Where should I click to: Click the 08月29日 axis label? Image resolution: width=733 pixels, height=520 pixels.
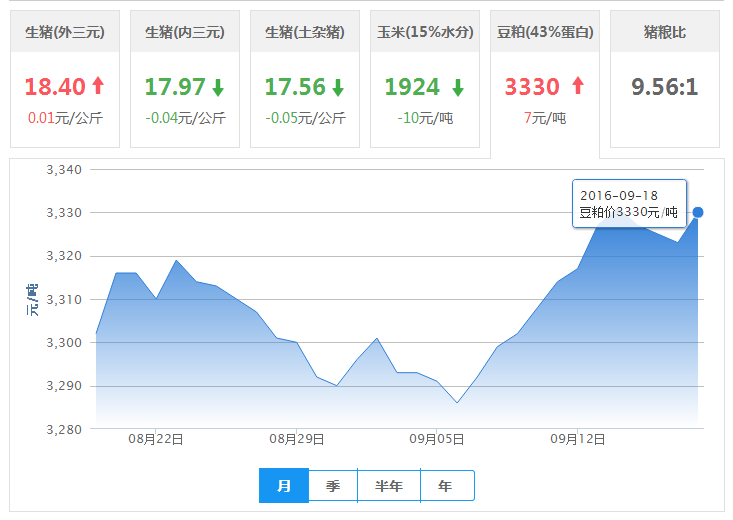tap(296, 439)
